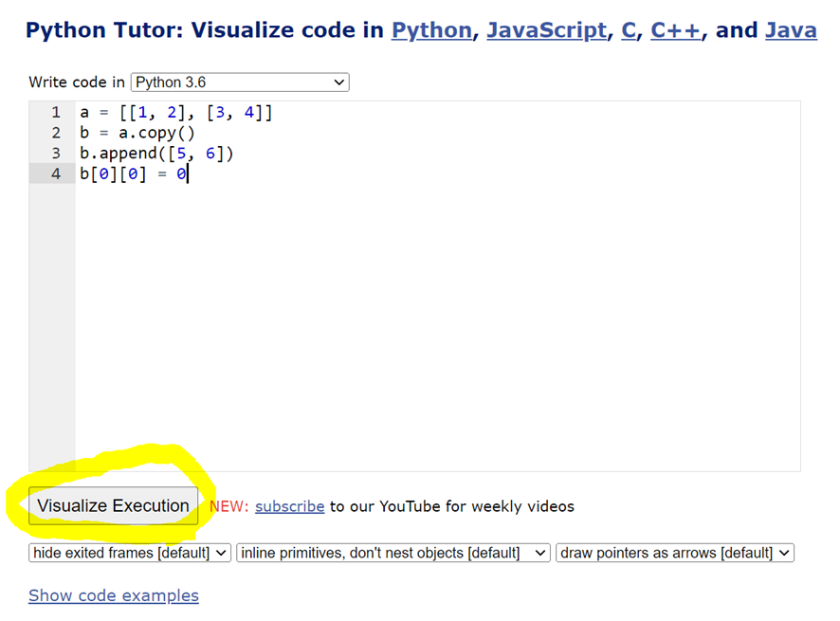Open the Java link in the heading
Viewport: 840px width, 621px height.
[791, 30]
